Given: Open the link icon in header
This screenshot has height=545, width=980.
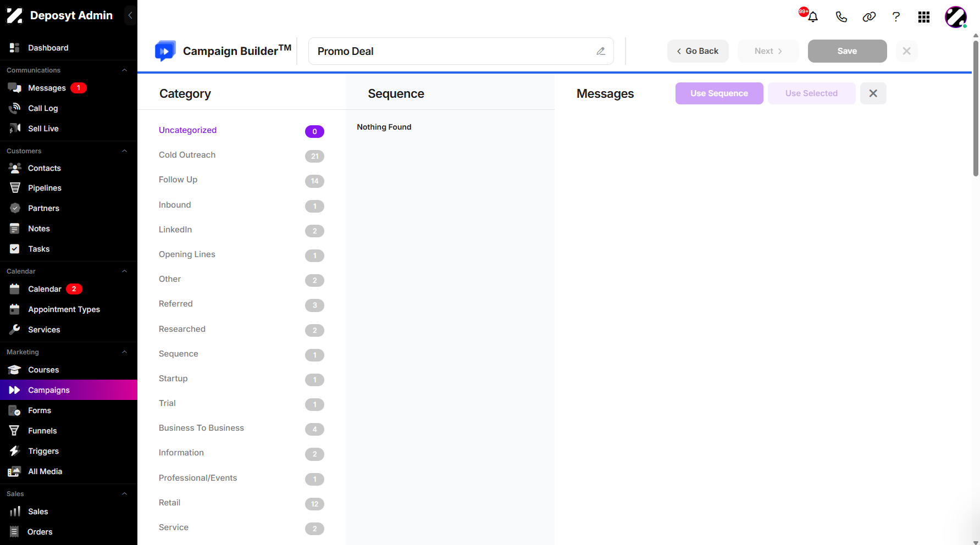Looking at the screenshot, I should [x=869, y=17].
